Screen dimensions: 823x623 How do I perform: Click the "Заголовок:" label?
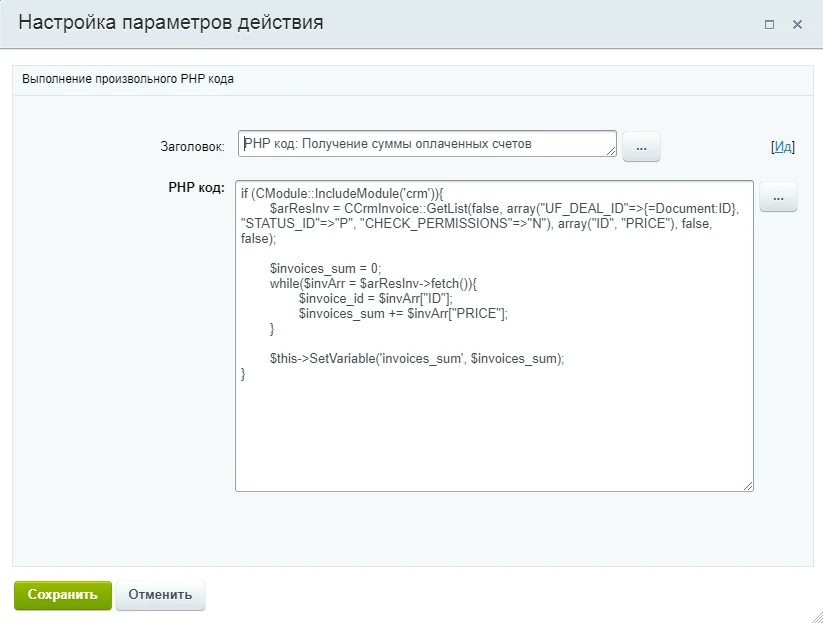coord(192,146)
